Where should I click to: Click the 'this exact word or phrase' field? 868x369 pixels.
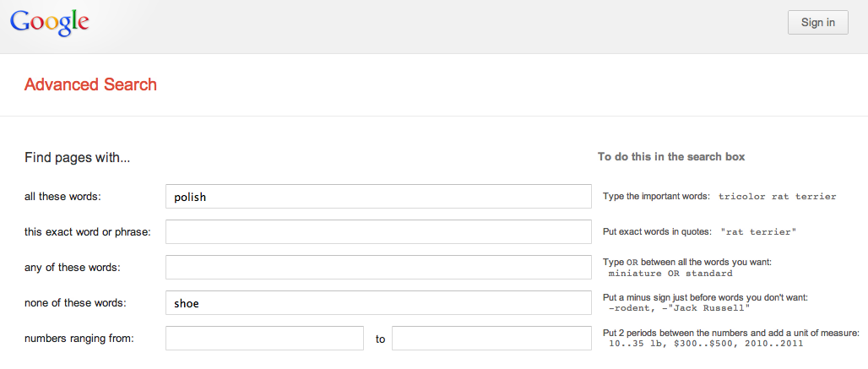(x=378, y=232)
